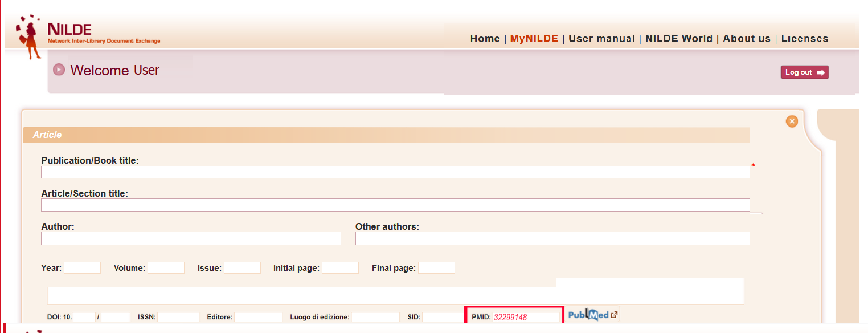
Task: Go to the Home page
Action: tap(485, 39)
